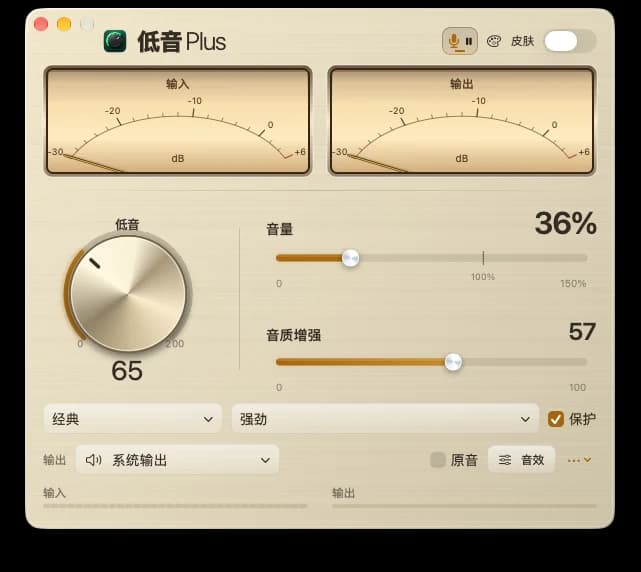641x572 pixels.
Task: Click the 200 label beside bass knob
Action: click(175, 343)
